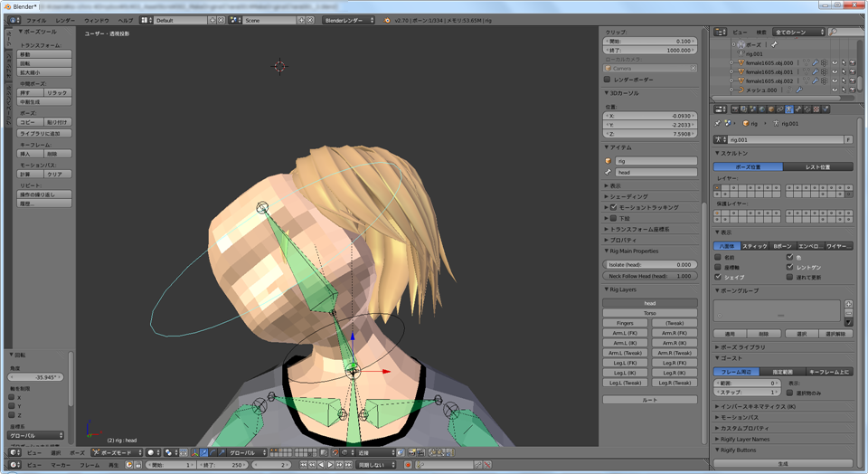Open the Object properties cube tab icon

click(771, 109)
